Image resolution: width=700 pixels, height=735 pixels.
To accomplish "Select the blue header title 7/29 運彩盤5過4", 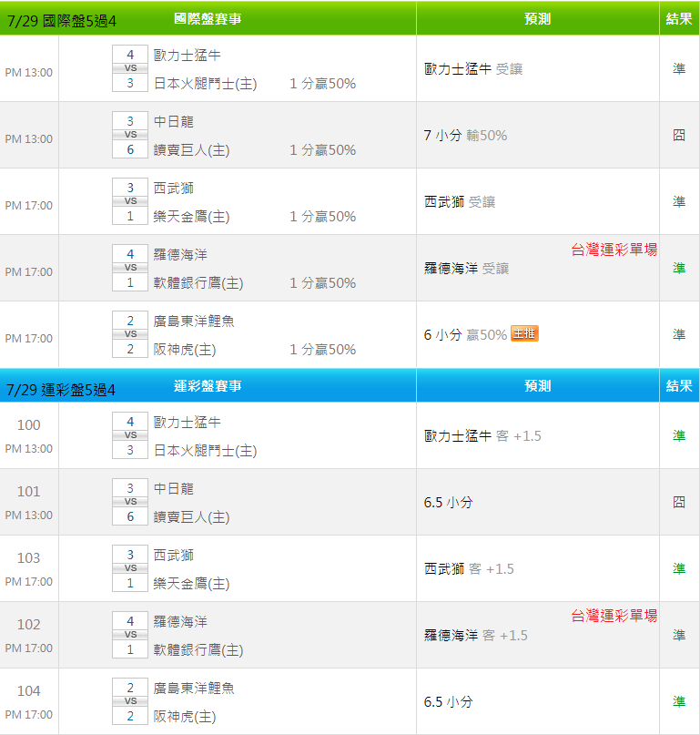I will (60, 390).
